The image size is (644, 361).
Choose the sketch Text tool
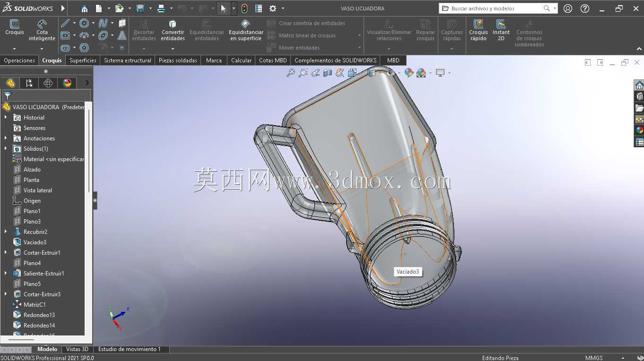pos(122,35)
